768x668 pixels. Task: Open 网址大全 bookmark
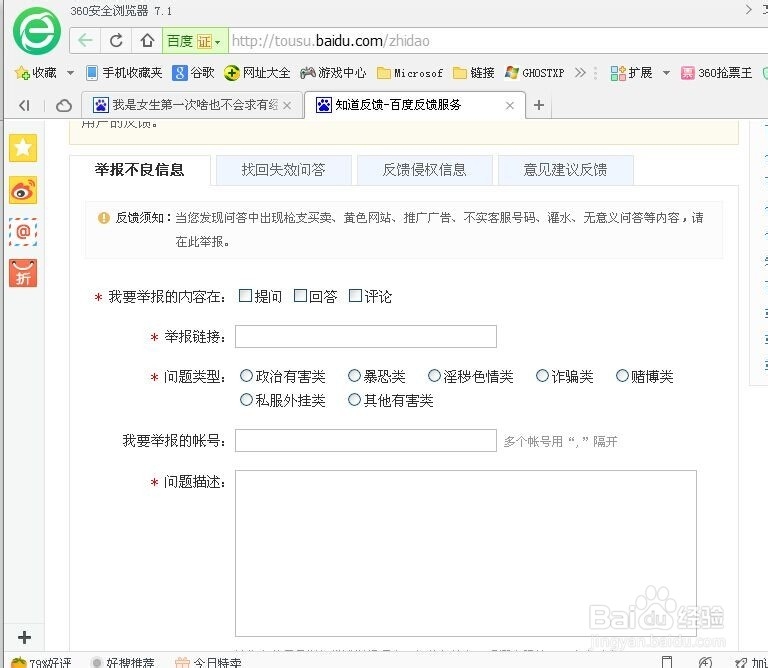pos(257,73)
